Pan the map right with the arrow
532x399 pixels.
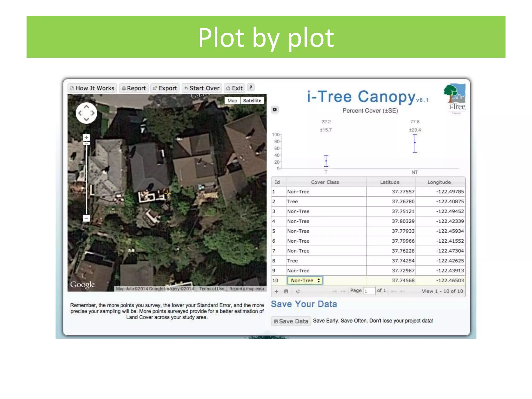[x=93, y=113]
